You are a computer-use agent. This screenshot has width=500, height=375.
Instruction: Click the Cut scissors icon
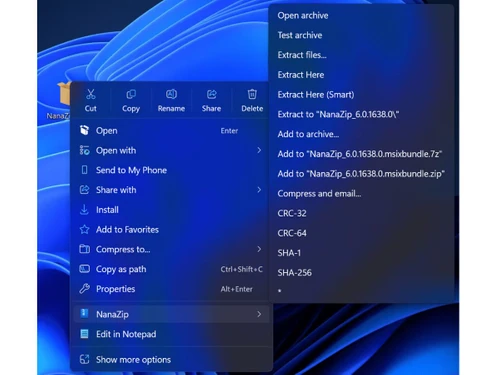point(91,94)
